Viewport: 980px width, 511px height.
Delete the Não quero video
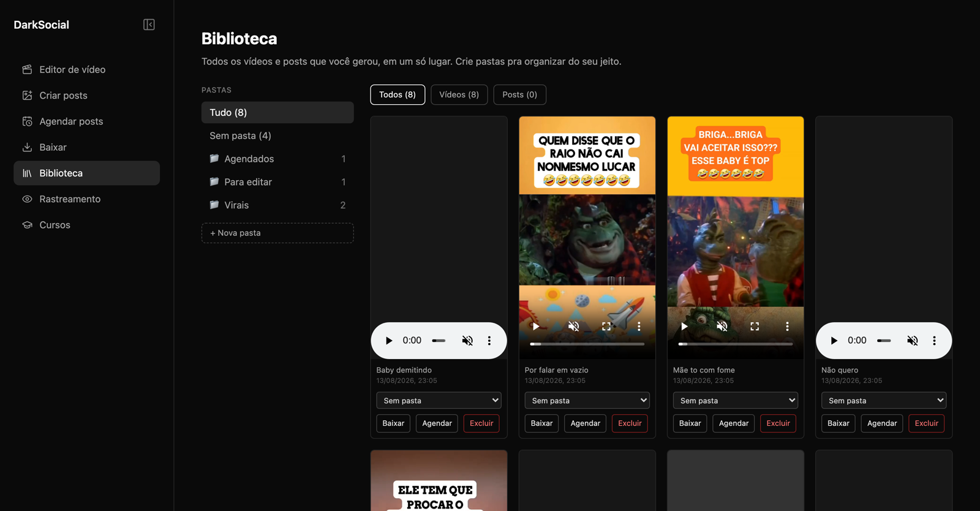point(926,423)
